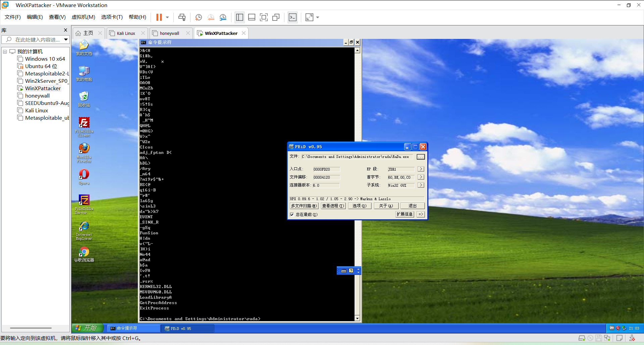Open the snapshot manager from the toolbar

point(223,17)
